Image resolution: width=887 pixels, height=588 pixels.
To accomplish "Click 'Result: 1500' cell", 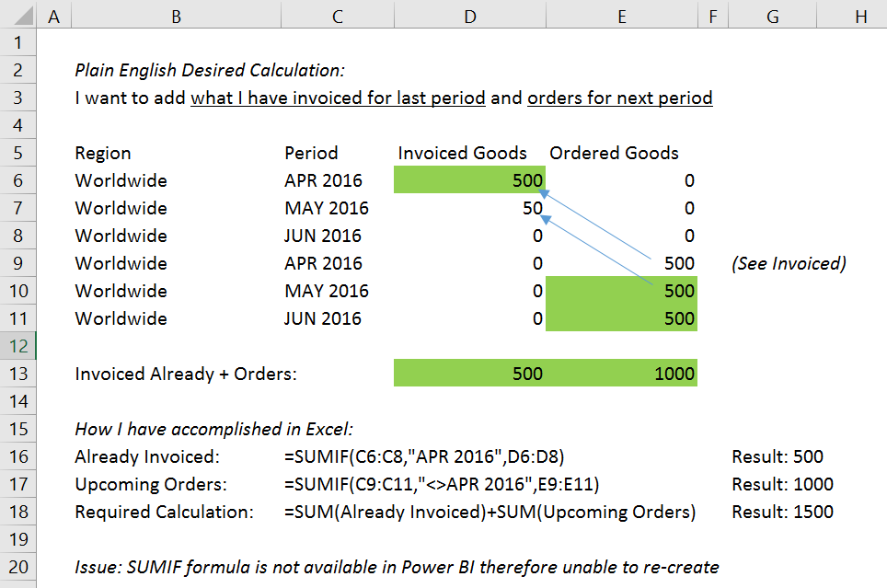I will 782,513.
